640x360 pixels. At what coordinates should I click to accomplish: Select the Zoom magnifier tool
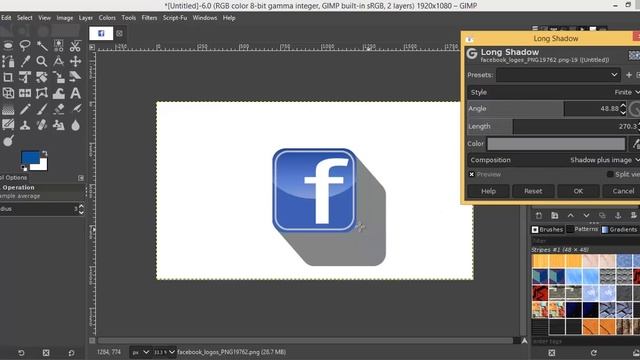(x=42, y=61)
